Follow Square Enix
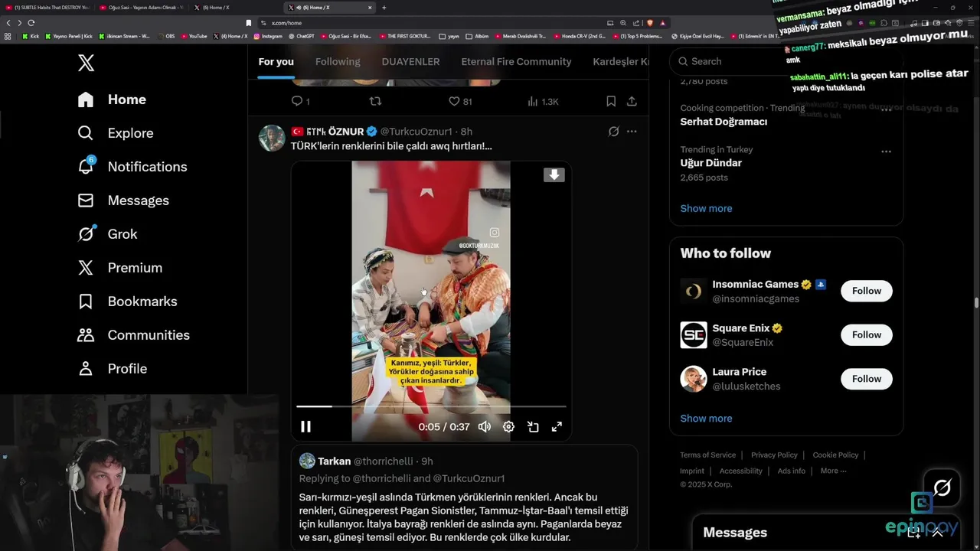The width and height of the screenshot is (980, 551). click(x=867, y=334)
